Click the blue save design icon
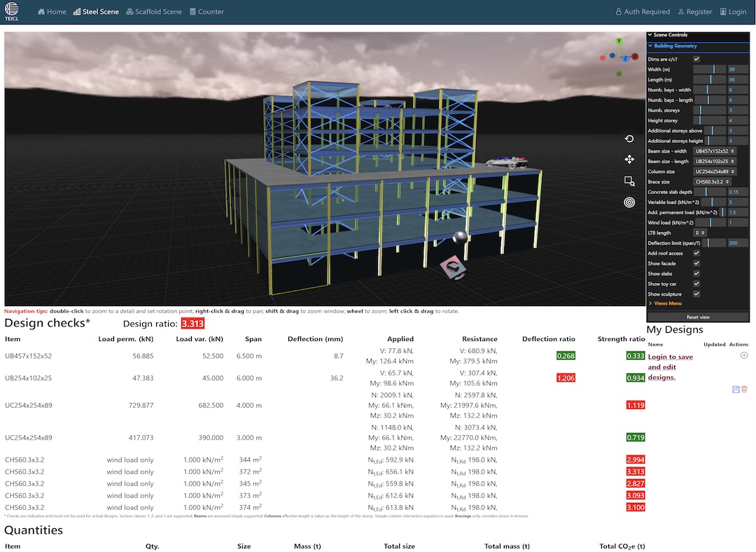 click(x=736, y=389)
